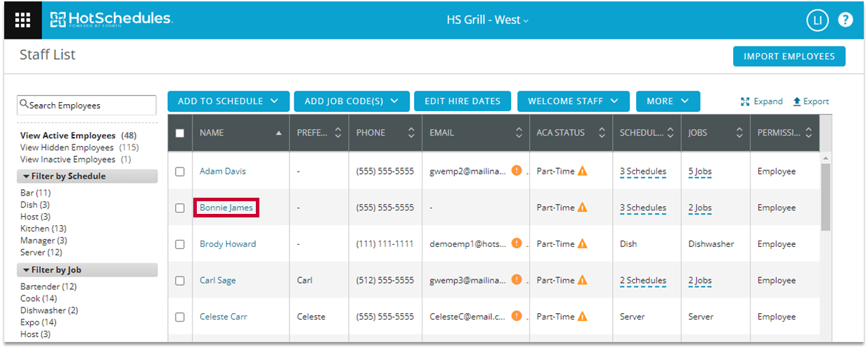The image size is (868, 349).
Task: Filter by Kitchen schedule
Action: [43, 229]
